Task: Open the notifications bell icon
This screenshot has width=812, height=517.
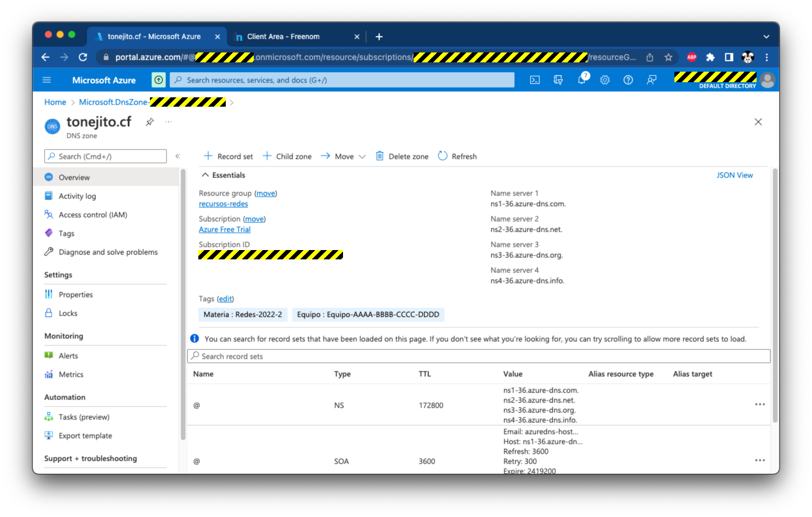Action: pos(582,80)
